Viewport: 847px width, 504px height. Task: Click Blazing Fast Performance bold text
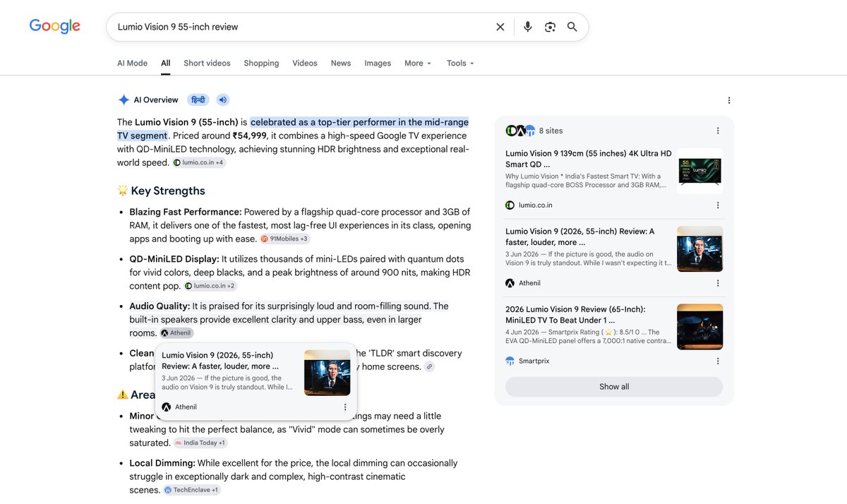click(186, 212)
